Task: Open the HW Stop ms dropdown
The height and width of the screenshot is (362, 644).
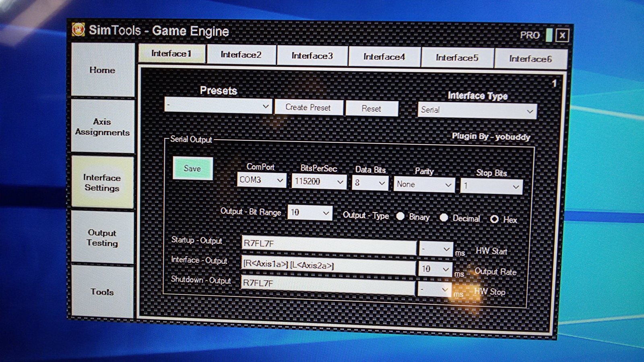Action: [x=434, y=289]
